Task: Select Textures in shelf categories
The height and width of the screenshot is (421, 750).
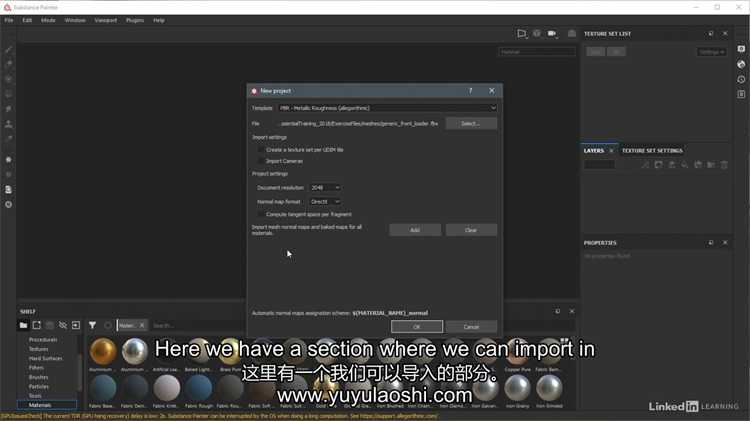Action: [38, 349]
